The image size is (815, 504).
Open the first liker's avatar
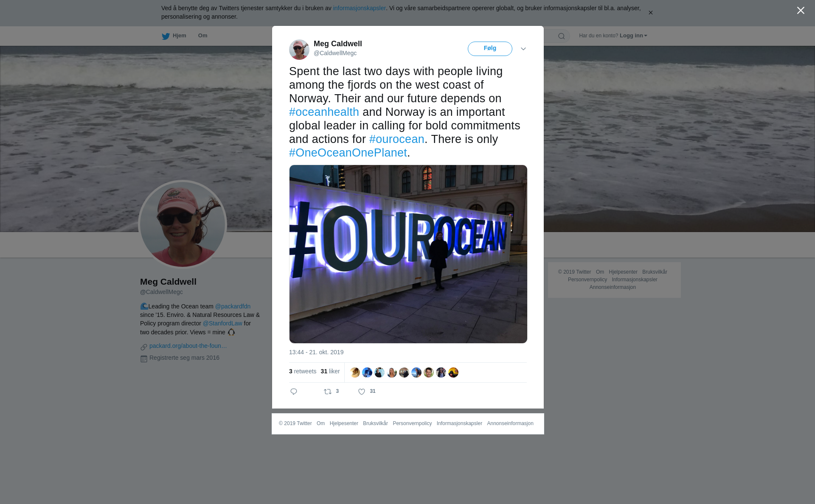pos(355,372)
